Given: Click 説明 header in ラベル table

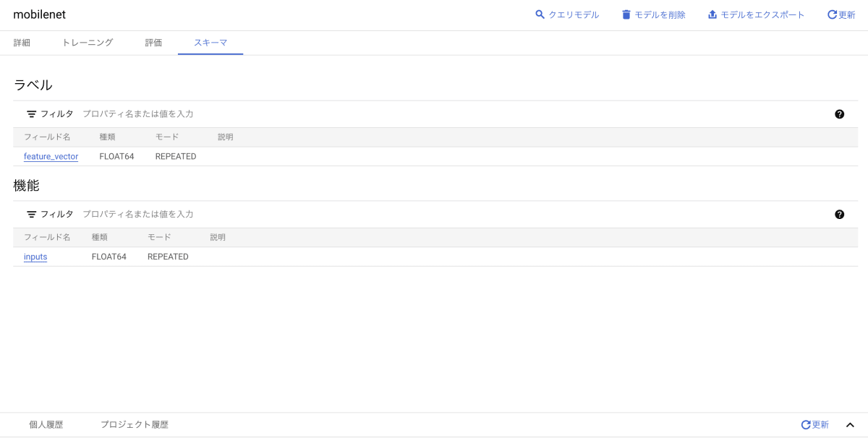Looking at the screenshot, I should tap(226, 137).
